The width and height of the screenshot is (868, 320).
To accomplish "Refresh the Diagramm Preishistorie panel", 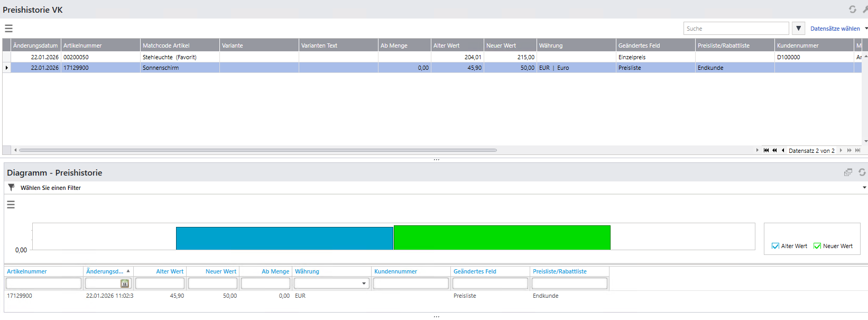I will (862, 172).
